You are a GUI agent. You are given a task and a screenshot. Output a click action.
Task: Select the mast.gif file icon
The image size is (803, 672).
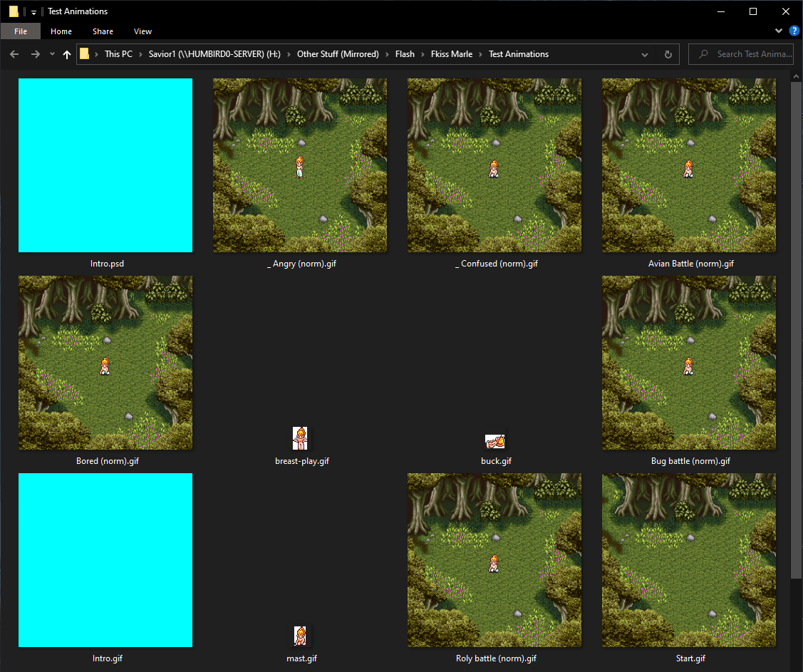coord(301,636)
